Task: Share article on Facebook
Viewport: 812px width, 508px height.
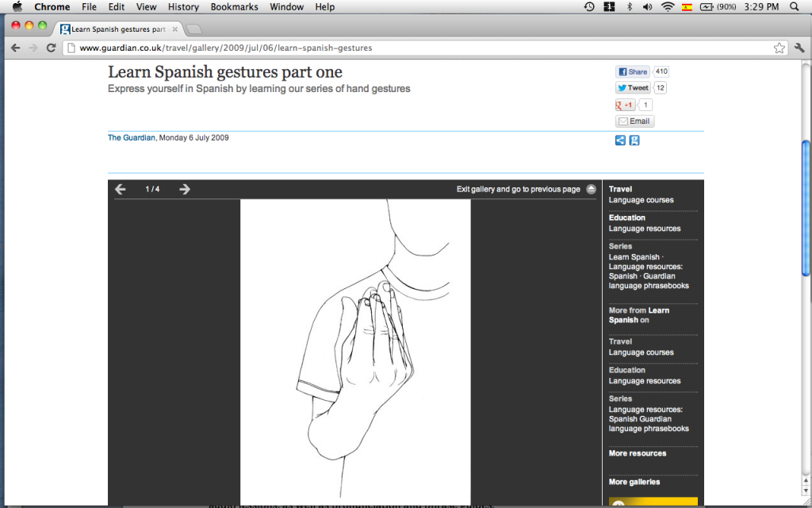Action: [x=632, y=71]
